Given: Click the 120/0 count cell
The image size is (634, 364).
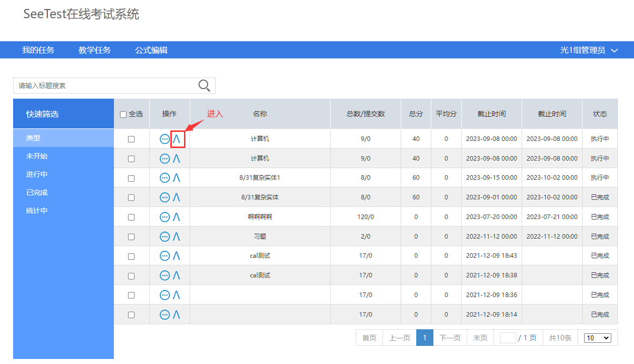Looking at the screenshot, I should (x=366, y=217).
